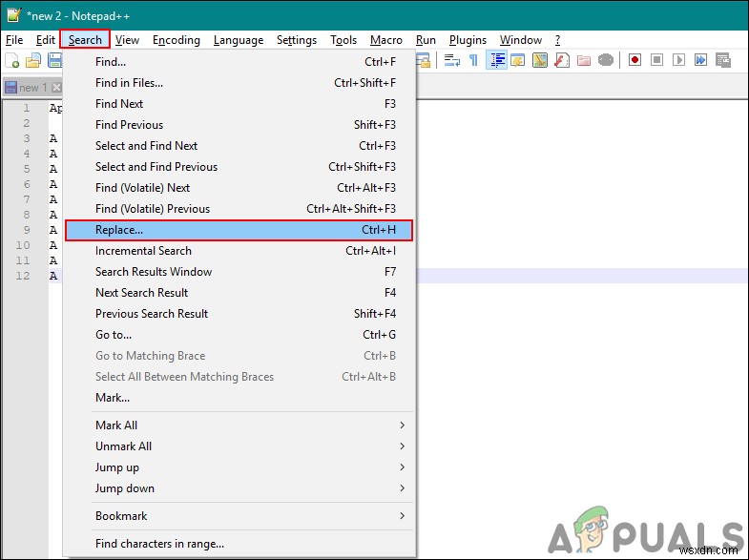Viewport: 749px width, 560px height.
Task: Open Search Results Window entry
Action: 239,272
